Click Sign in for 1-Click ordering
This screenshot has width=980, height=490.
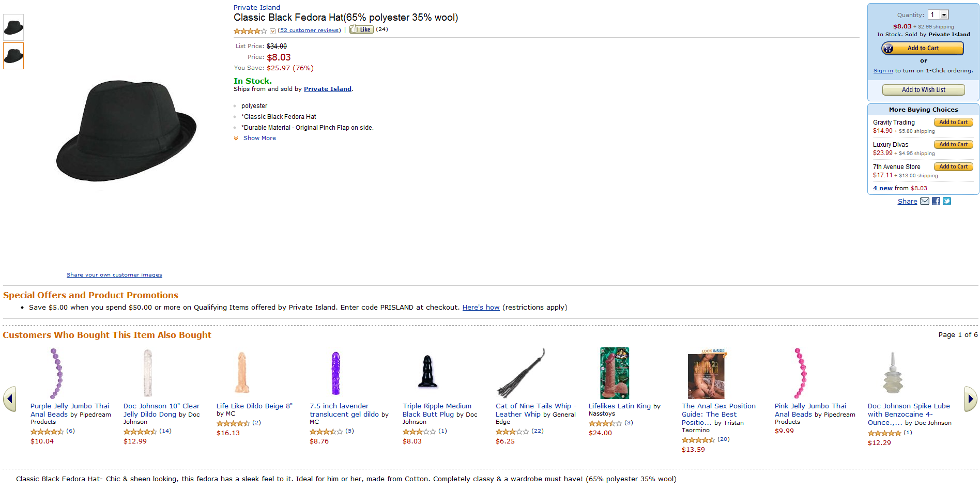click(883, 71)
